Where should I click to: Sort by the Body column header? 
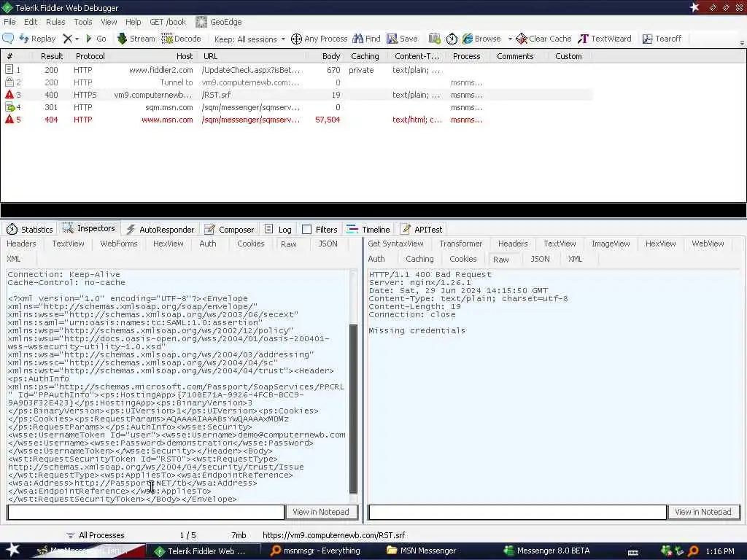pyautogui.click(x=330, y=56)
